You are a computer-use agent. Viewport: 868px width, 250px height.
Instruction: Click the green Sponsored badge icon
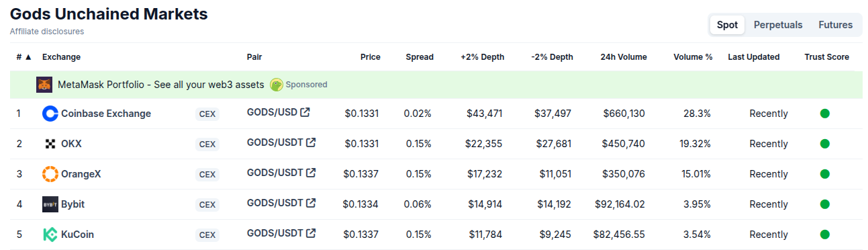pos(277,85)
